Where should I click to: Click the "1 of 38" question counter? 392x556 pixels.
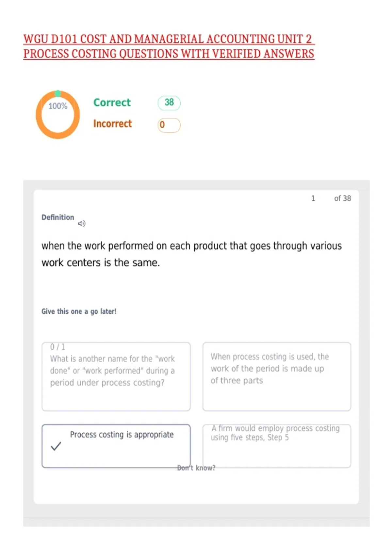pyautogui.click(x=331, y=199)
